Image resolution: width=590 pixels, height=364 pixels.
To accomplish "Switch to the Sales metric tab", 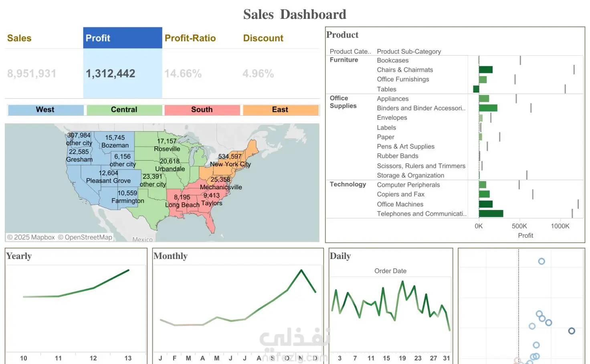I will (43, 38).
